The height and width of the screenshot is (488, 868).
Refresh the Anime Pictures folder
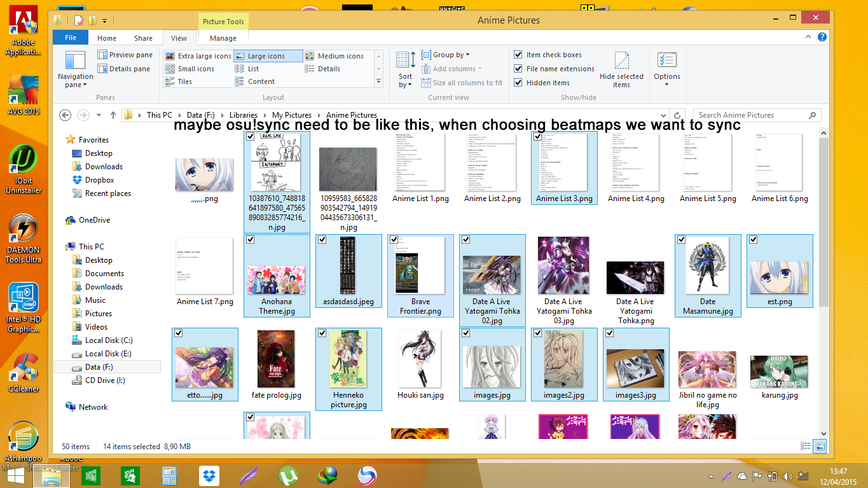pyautogui.click(x=678, y=115)
